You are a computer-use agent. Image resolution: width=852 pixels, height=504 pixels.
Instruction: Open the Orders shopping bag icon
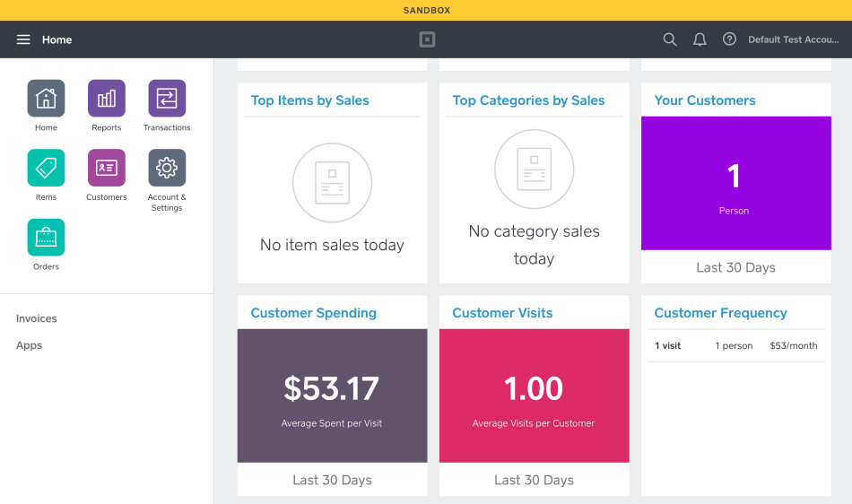(46, 238)
